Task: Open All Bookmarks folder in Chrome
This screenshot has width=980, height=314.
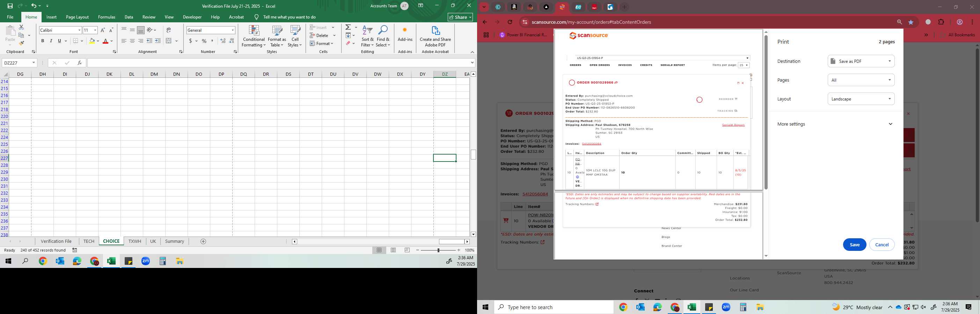Action: pos(957,35)
